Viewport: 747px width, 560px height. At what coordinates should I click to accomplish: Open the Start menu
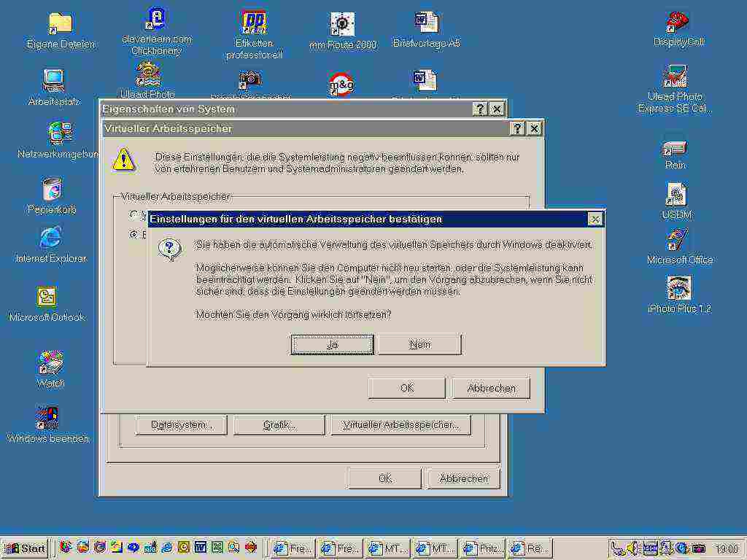(x=25, y=548)
